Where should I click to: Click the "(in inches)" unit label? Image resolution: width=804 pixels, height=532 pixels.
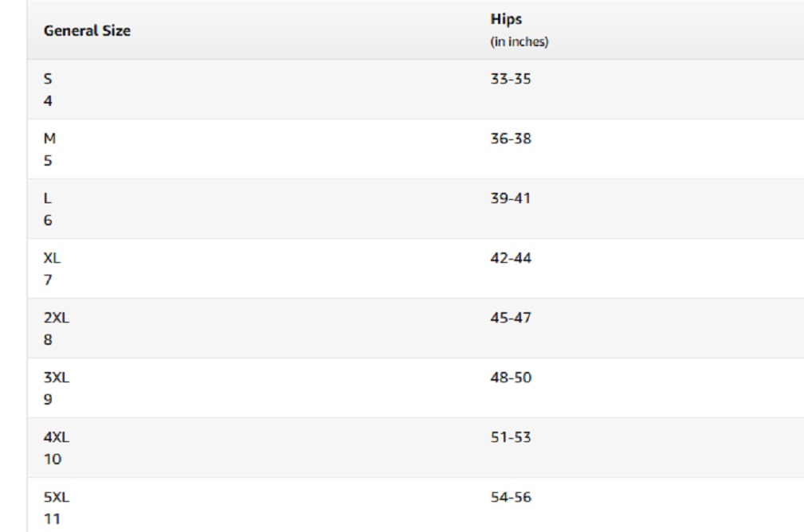pos(519,42)
